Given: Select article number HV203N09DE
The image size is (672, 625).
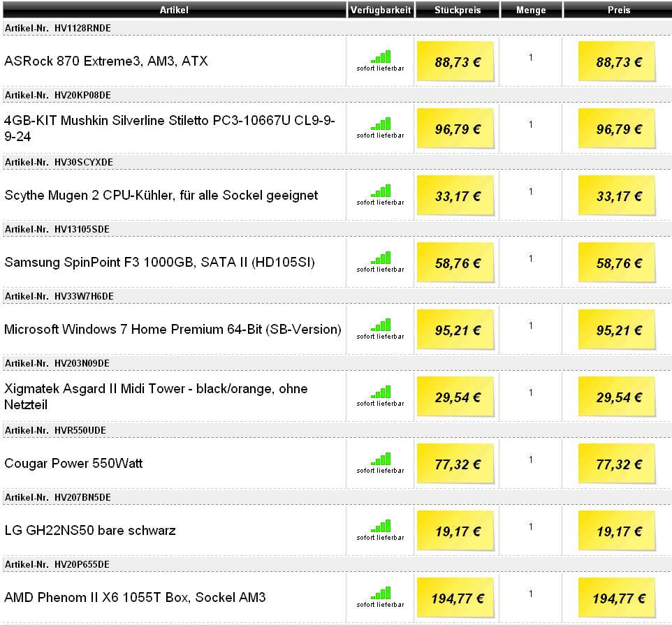Looking at the screenshot, I should coord(82,363).
